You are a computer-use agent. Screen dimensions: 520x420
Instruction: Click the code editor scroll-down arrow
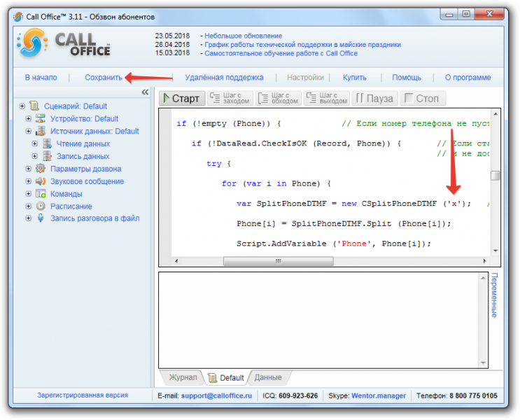tap(496, 251)
